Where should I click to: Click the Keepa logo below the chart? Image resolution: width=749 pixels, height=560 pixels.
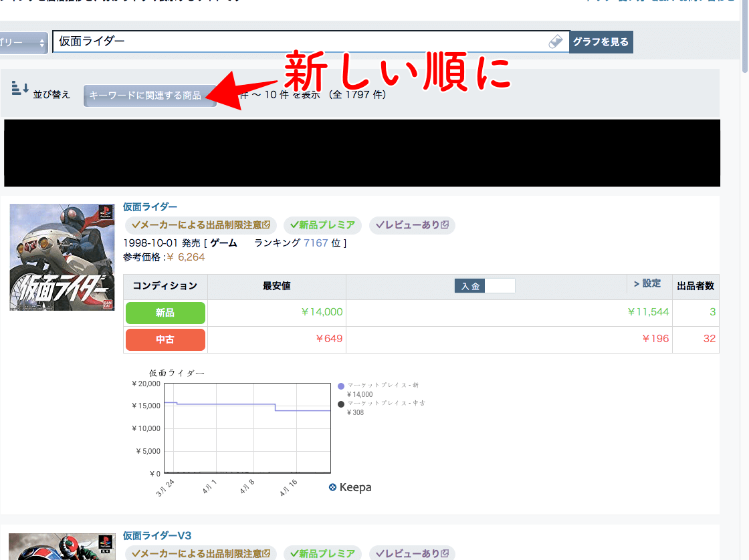coord(350,487)
